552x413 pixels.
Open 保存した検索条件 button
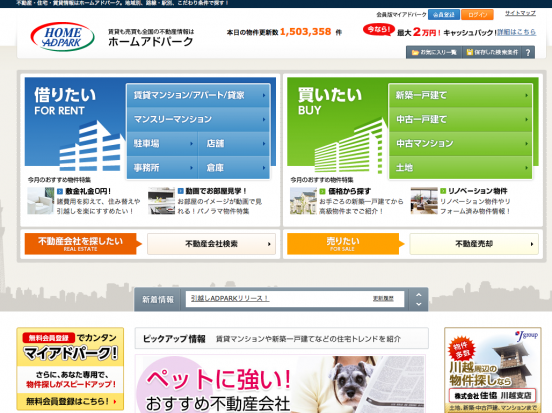(492, 52)
